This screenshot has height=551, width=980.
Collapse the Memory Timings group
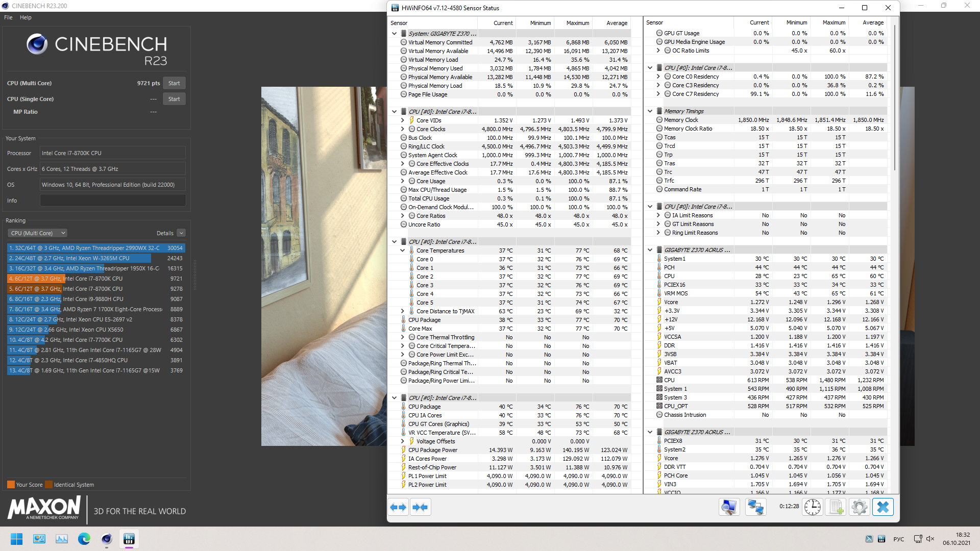coord(650,111)
